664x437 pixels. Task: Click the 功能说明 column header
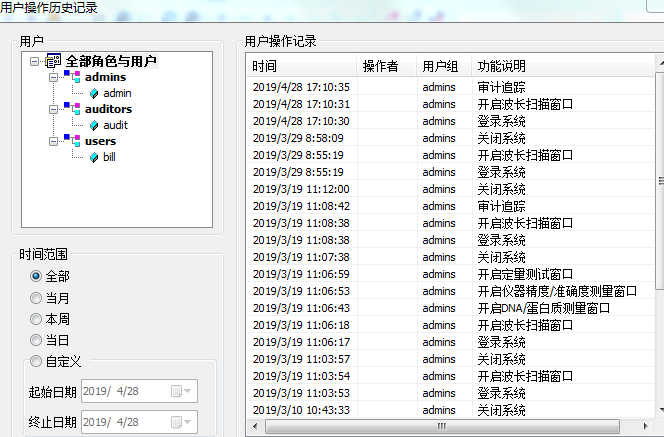click(560, 66)
